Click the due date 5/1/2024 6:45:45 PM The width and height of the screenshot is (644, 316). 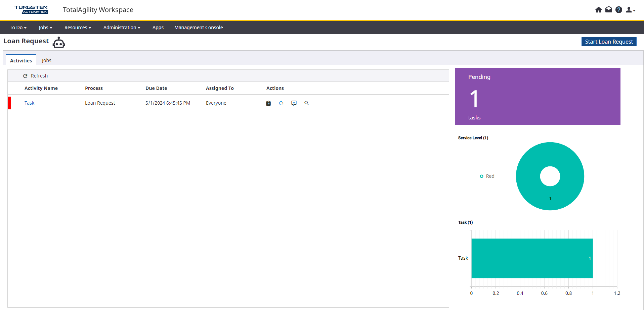168,103
